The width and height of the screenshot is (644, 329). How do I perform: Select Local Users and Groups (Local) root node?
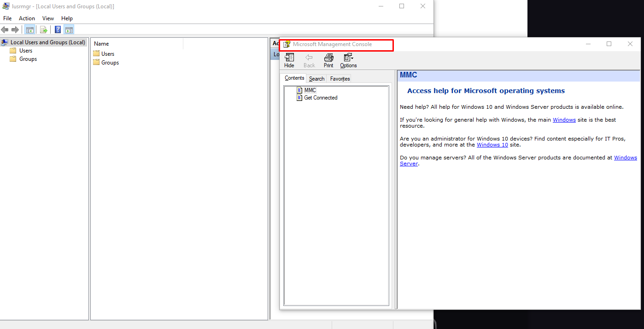[x=44, y=42]
